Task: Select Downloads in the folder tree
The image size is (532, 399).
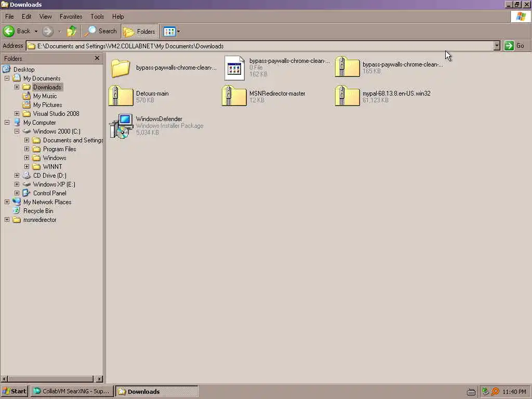Action: coord(47,87)
